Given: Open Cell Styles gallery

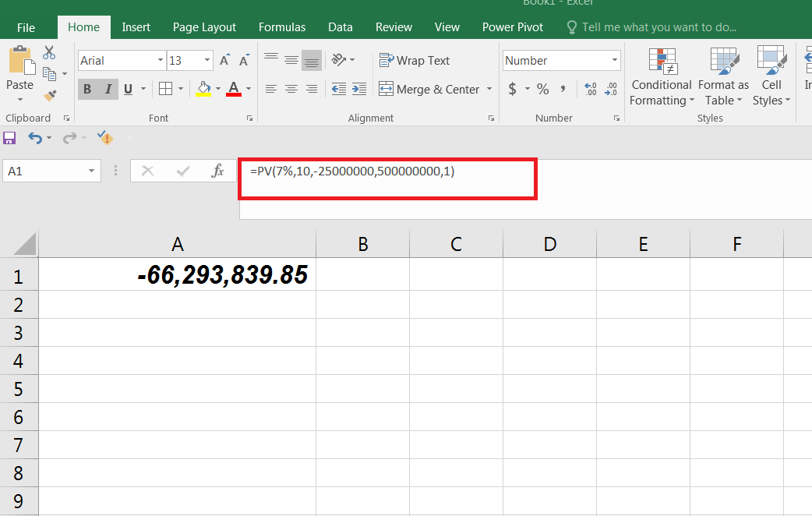Looking at the screenshot, I should click(x=771, y=76).
